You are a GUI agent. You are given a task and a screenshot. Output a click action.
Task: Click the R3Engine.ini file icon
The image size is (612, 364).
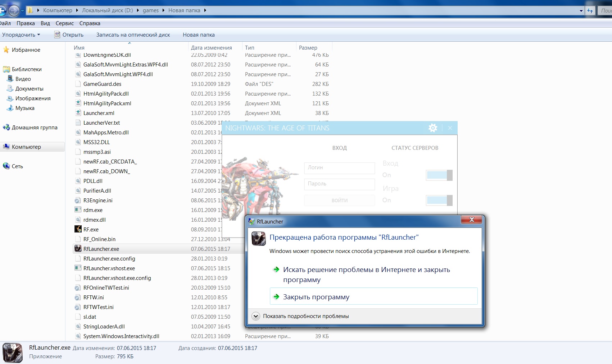pyautogui.click(x=78, y=200)
